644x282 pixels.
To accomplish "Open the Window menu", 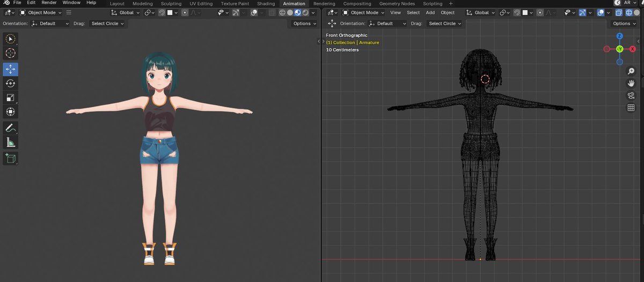I will 71,3.
